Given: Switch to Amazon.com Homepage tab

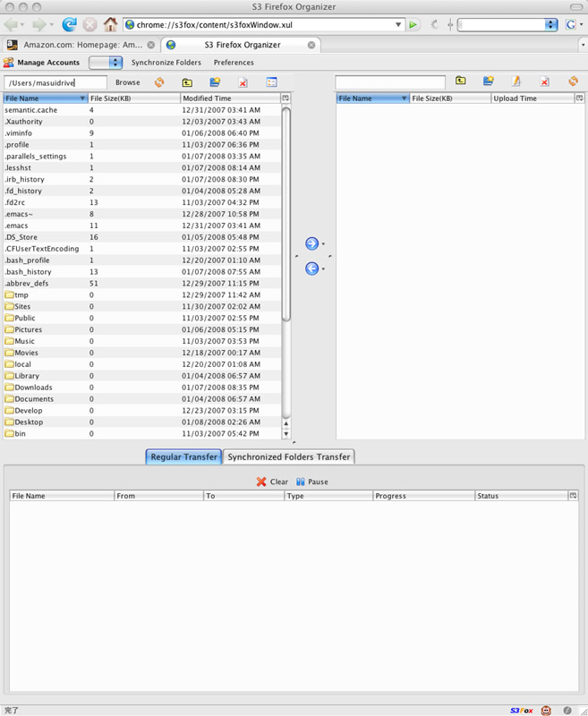Looking at the screenshot, I should pos(81,45).
